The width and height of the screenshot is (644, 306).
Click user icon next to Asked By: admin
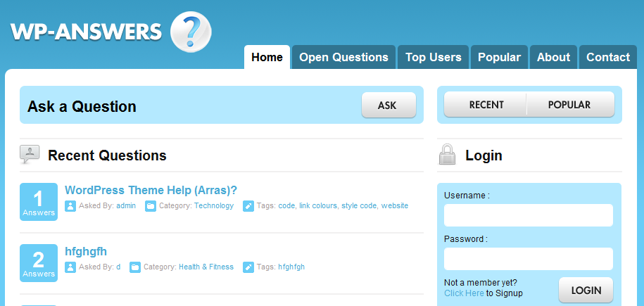coord(70,206)
